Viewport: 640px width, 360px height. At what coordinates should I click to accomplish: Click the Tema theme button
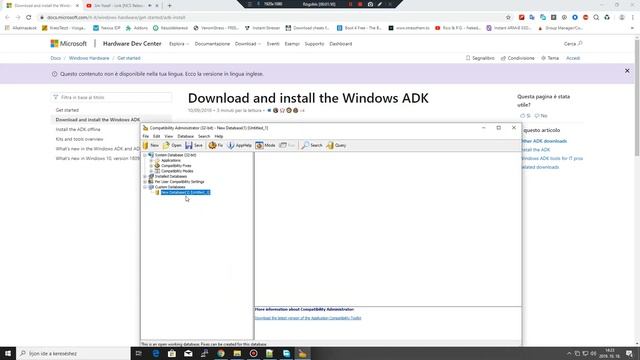click(x=550, y=58)
